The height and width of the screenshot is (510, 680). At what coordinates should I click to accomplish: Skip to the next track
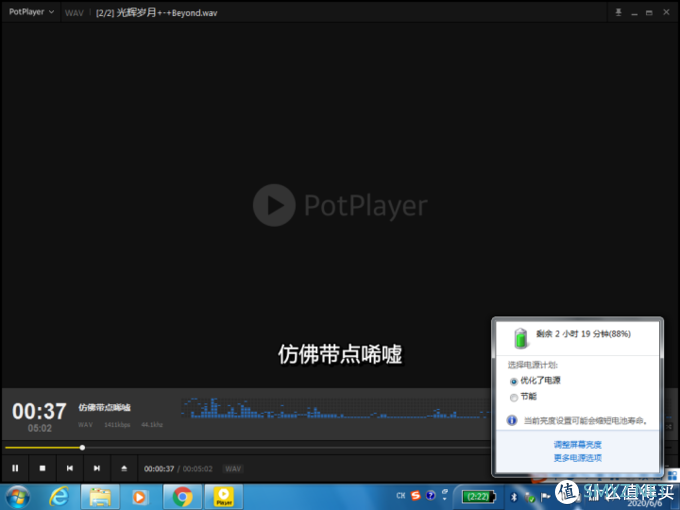click(x=97, y=468)
